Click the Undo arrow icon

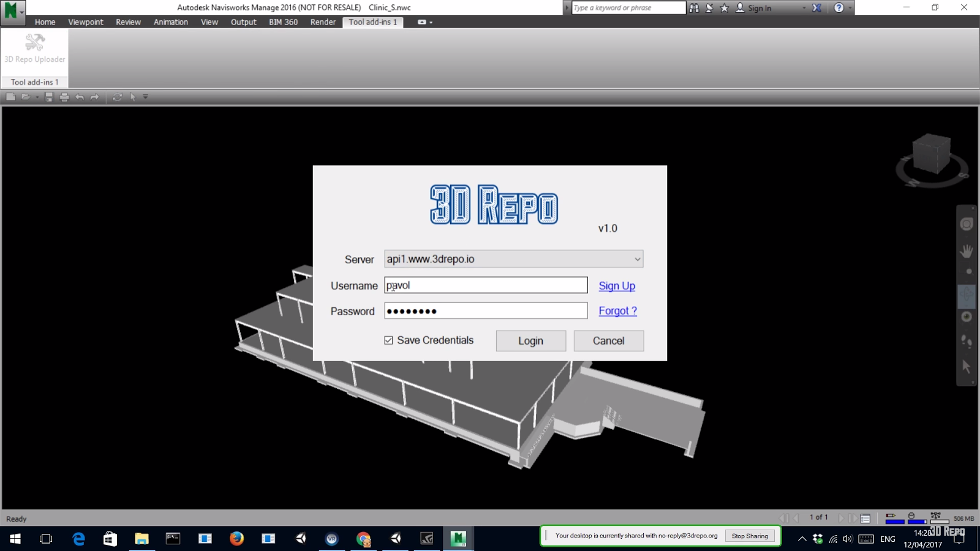[80, 97]
